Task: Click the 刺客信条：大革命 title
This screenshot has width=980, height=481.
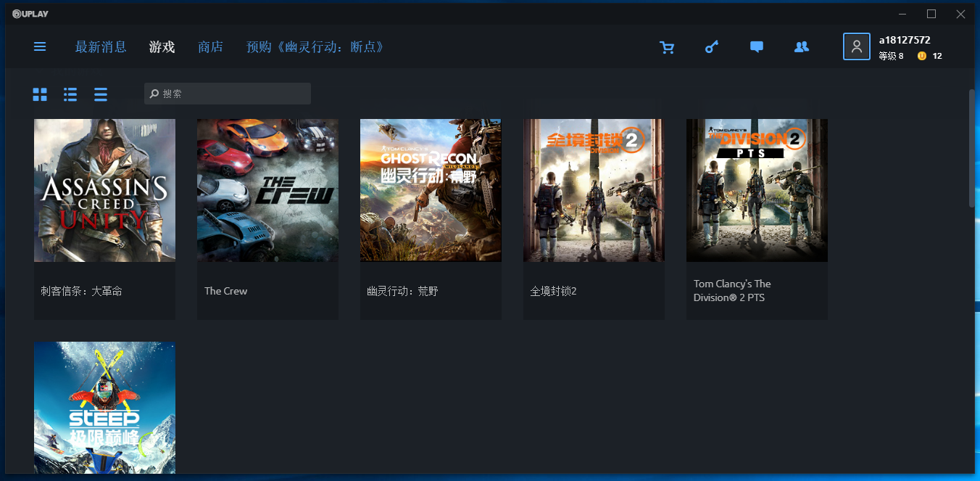Action: tap(82, 291)
